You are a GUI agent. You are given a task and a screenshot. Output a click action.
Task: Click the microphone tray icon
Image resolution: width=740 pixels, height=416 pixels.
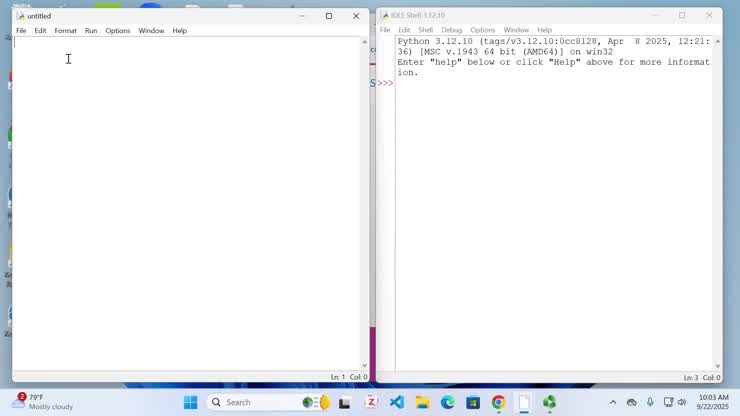click(x=650, y=402)
